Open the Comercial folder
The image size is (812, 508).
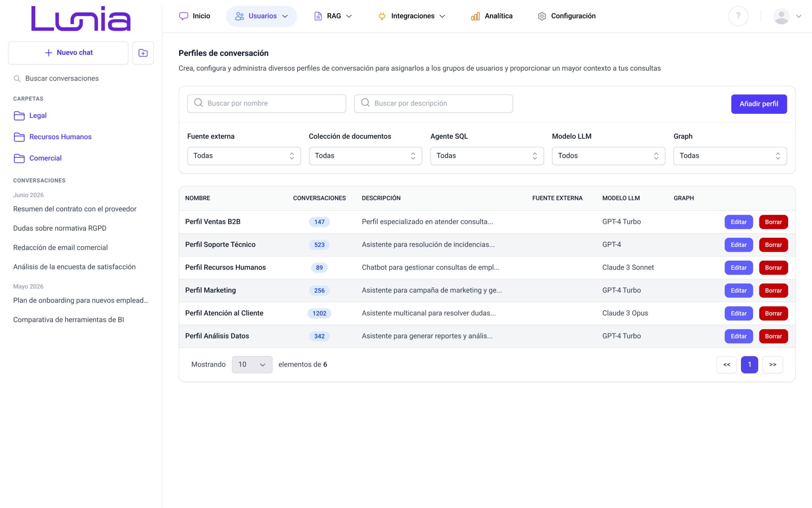(37, 158)
